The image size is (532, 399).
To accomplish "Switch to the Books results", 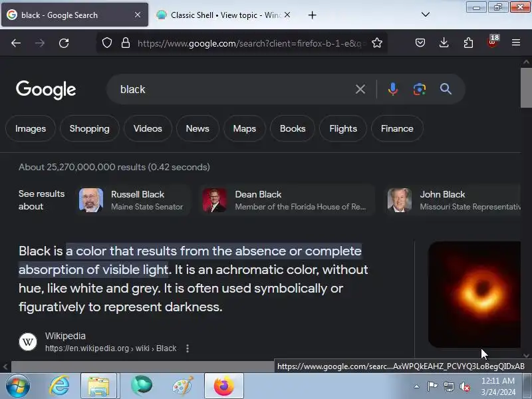I will (x=293, y=128).
